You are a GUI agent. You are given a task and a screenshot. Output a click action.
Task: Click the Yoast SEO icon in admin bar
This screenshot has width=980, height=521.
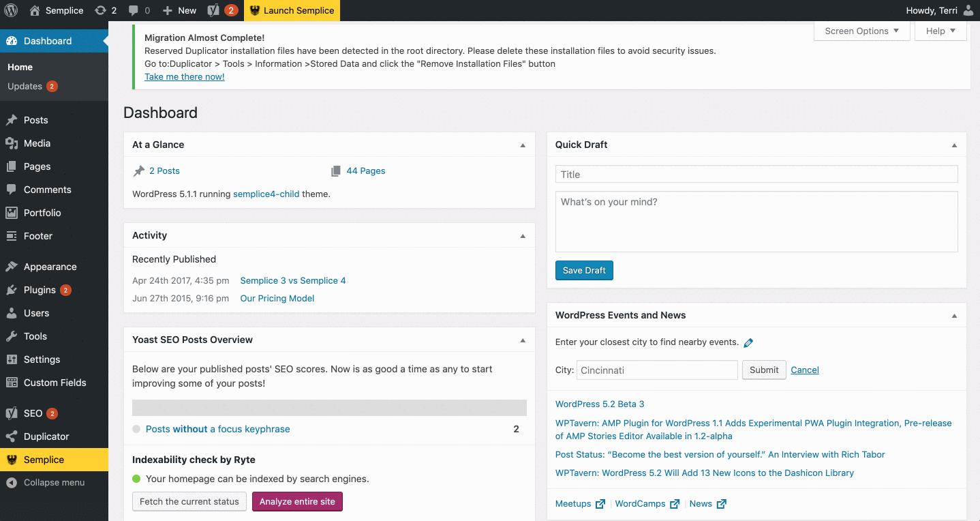213,10
